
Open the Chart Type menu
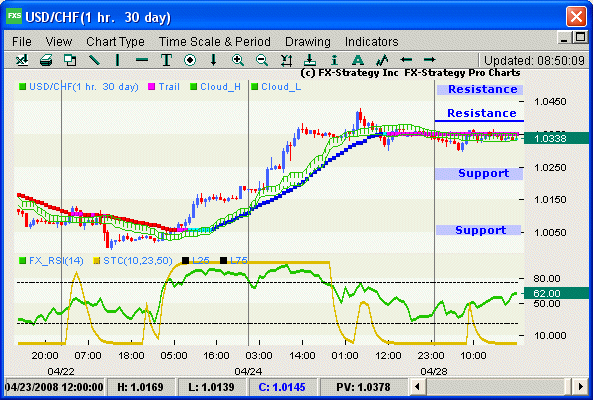pos(115,42)
